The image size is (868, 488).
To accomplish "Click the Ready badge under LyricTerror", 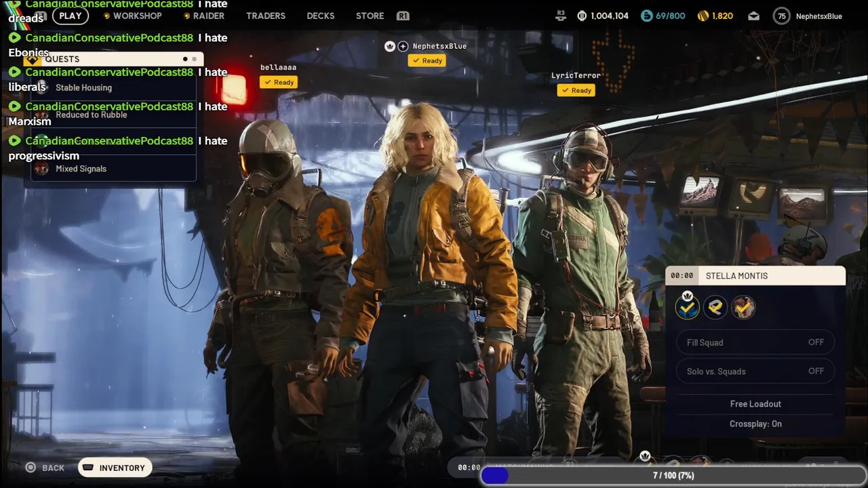I will click(x=576, y=90).
